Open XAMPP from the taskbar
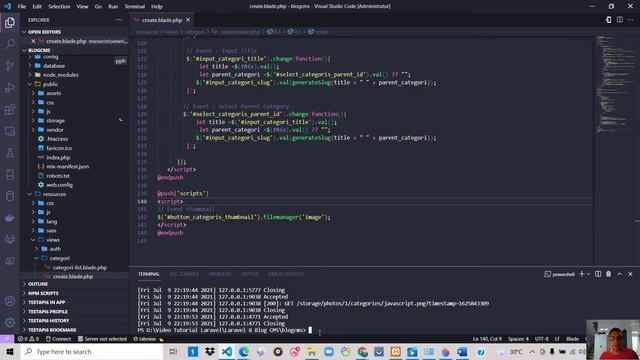This screenshot has height=360, width=640. 396,351
